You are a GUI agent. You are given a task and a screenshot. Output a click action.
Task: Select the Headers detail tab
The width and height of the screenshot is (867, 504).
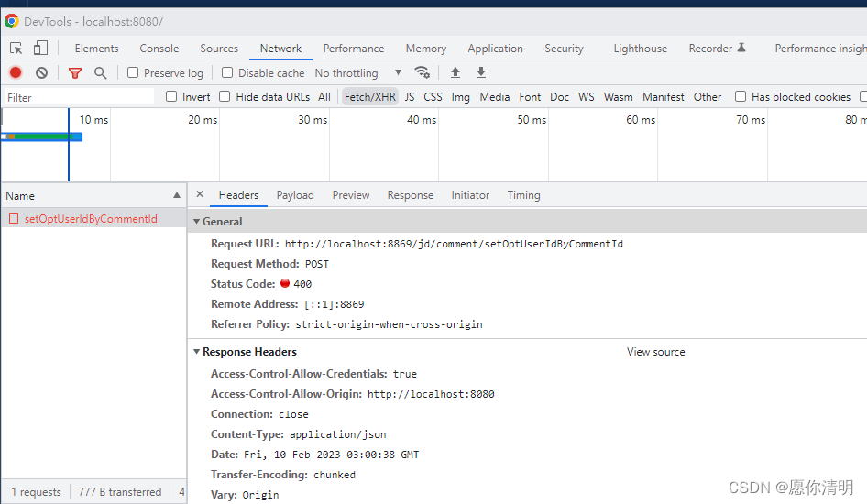click(238, 195)
